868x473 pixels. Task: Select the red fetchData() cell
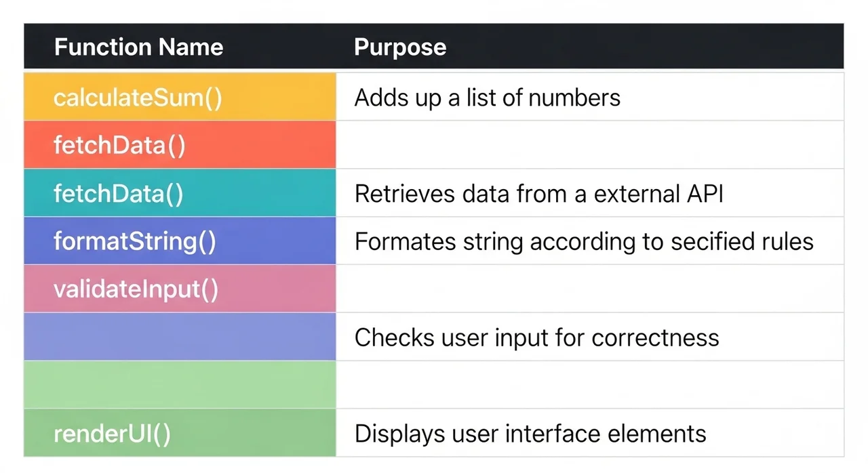[180, 145]
